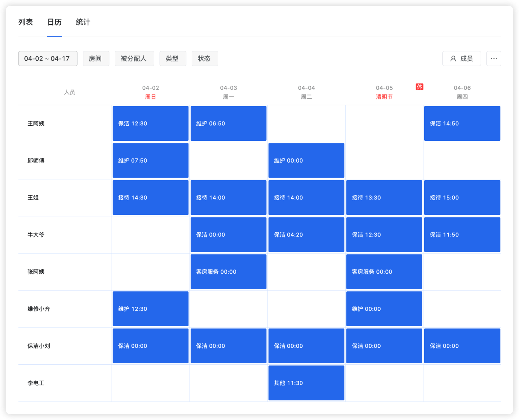Open the 类型 type filter
Viewport: 519px width, 420px height.
coord(173,58)
